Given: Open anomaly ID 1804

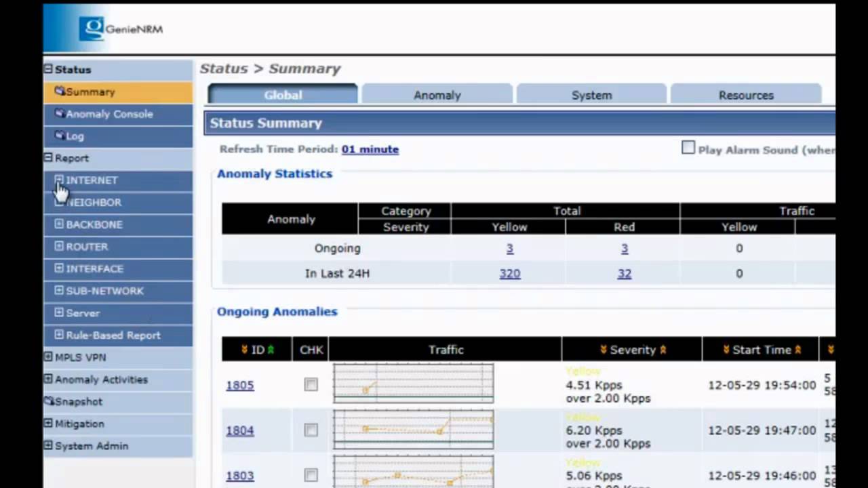Looking at the screenshot, I should 240,430.
